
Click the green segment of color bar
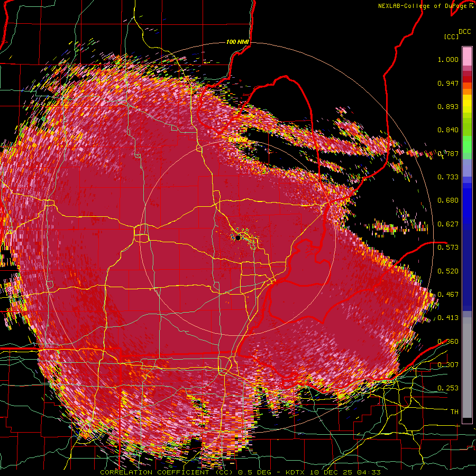[x=467, y=145]
